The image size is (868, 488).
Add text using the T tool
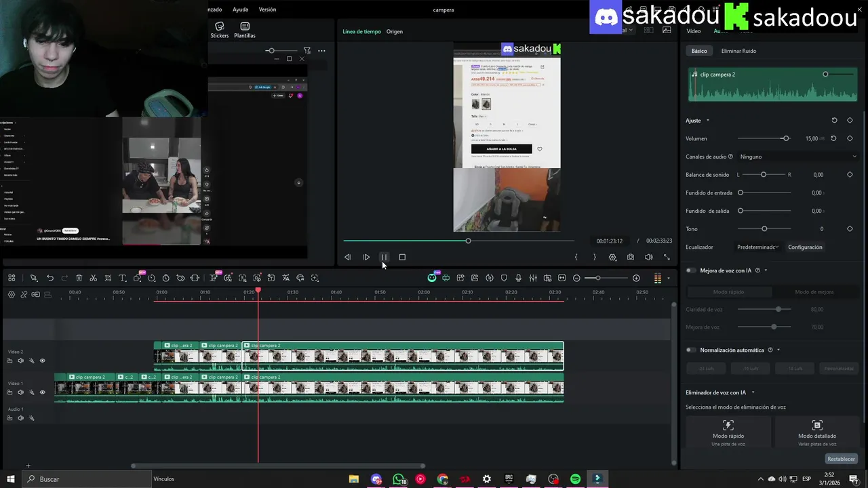123,278
